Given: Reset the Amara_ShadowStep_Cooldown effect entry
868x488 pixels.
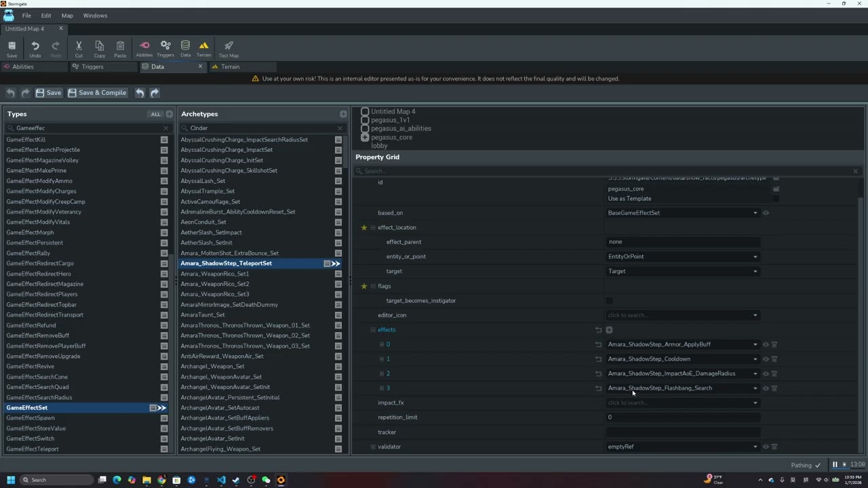Looking at the screenshot, I should pos(598,359).
